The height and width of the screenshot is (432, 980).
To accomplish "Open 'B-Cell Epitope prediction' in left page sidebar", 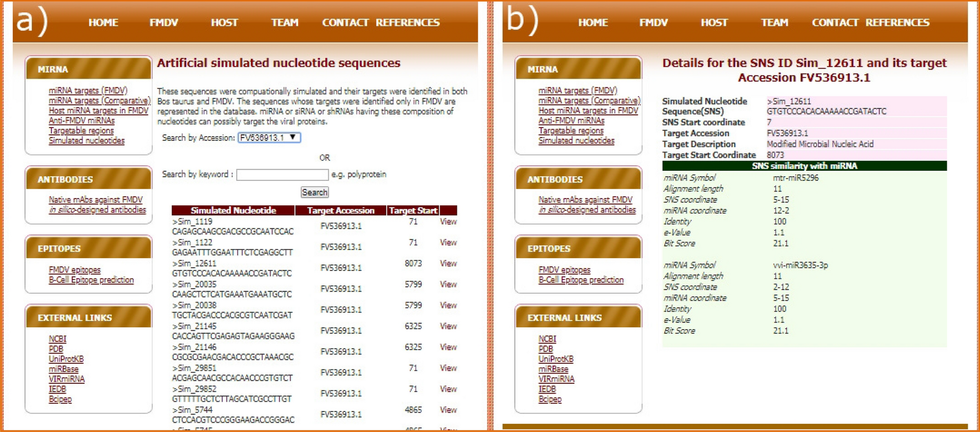I will 91,280.
